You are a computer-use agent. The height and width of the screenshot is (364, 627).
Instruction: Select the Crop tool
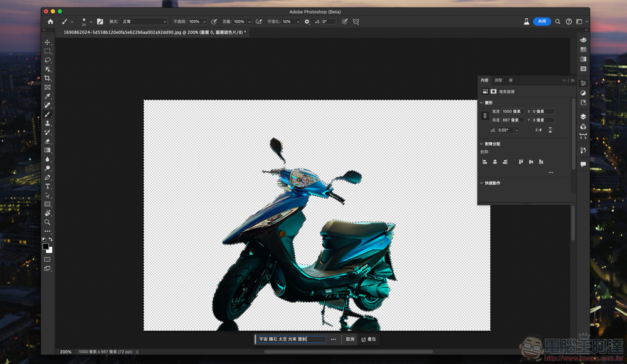click(x=47, y=78)
